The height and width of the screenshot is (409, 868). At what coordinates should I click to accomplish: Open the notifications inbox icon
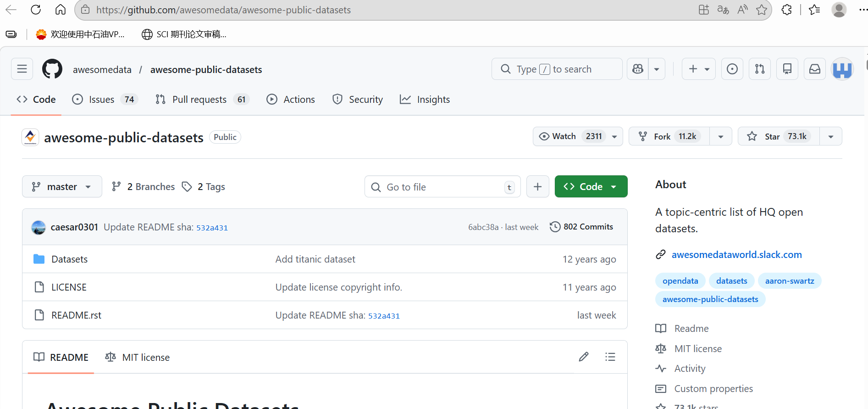[815, 69]
